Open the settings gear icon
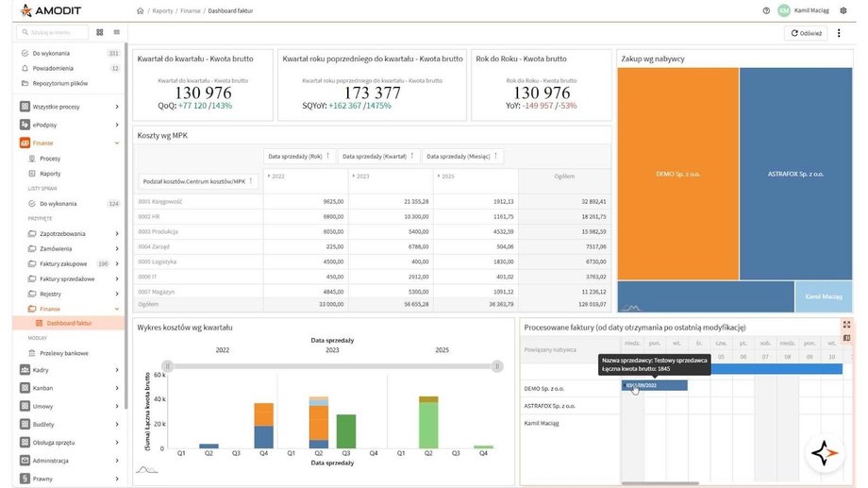868x488 pixels. [843, 10]
